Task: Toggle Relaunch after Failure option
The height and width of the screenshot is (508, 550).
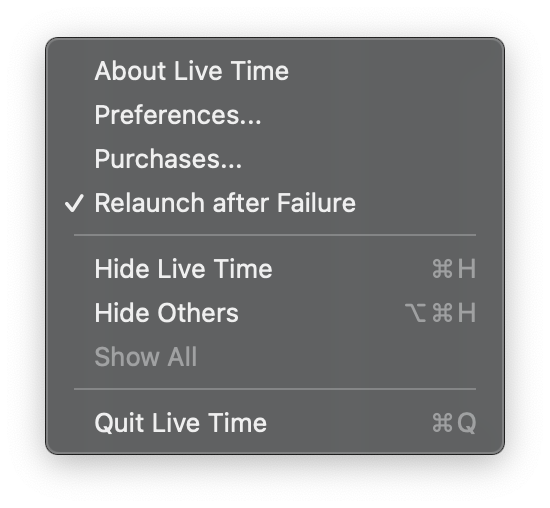Action: coord(275,203)
